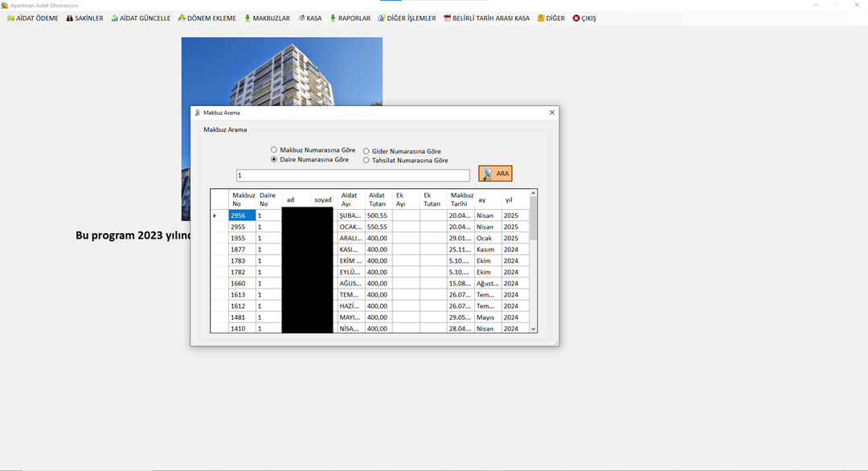Open the AİDAT ÖDEME toolbar item
Image resolution: width=868 pixels, height=471 pixels.
coord(33,18)
